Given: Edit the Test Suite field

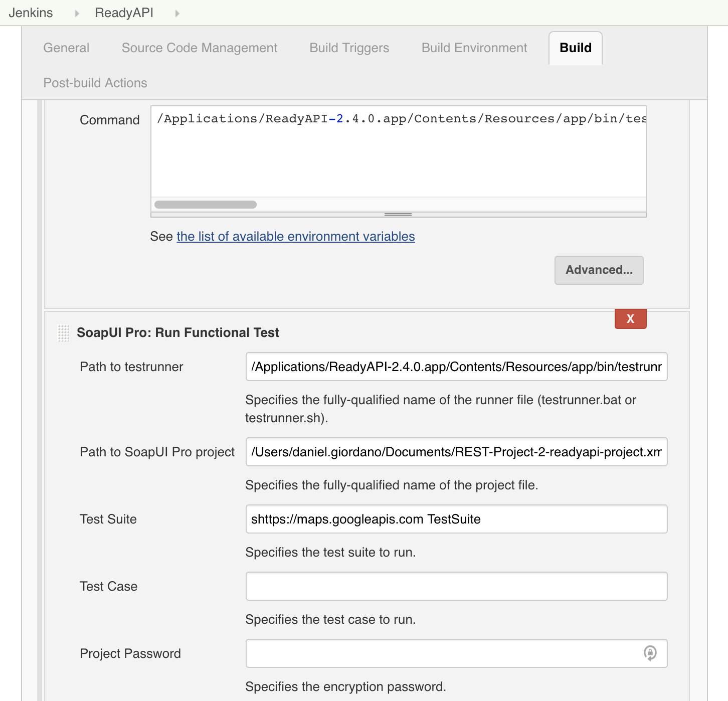Looking at the screenshot, I should point(456,519).
